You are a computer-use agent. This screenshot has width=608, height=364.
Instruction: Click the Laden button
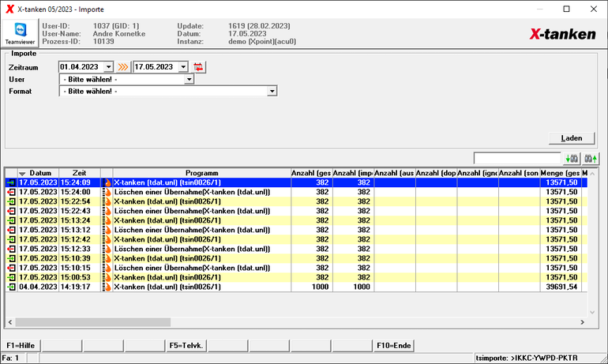[572, 138]
